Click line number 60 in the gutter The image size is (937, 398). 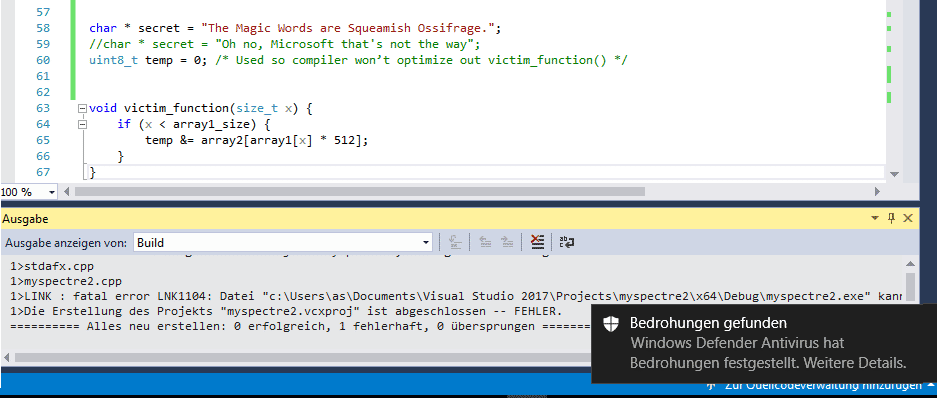[43, 60]
